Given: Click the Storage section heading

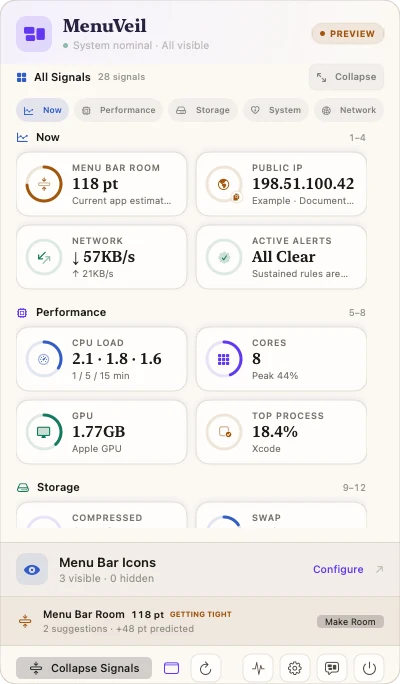Looking at the screenshot, I should tap(58, 487).
